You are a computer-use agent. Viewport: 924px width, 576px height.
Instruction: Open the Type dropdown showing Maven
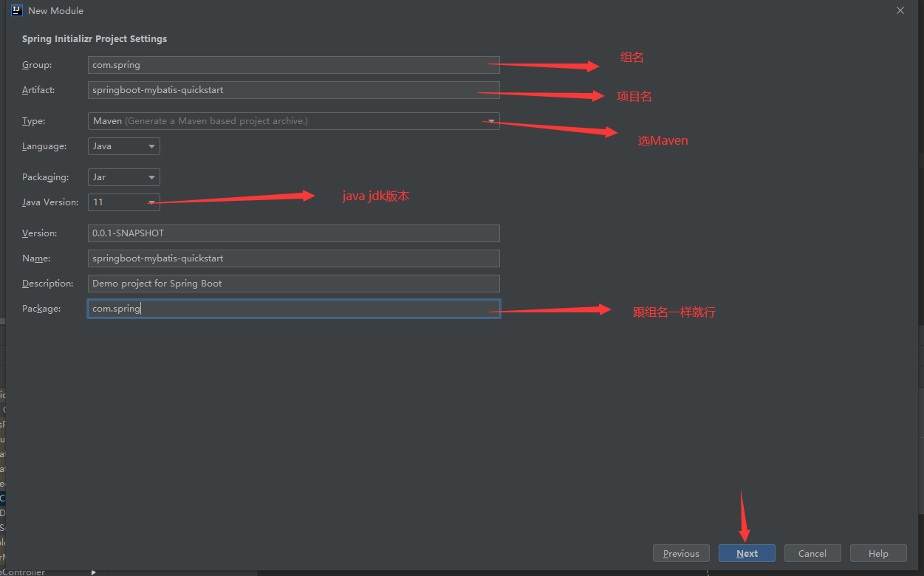[293, 121]
